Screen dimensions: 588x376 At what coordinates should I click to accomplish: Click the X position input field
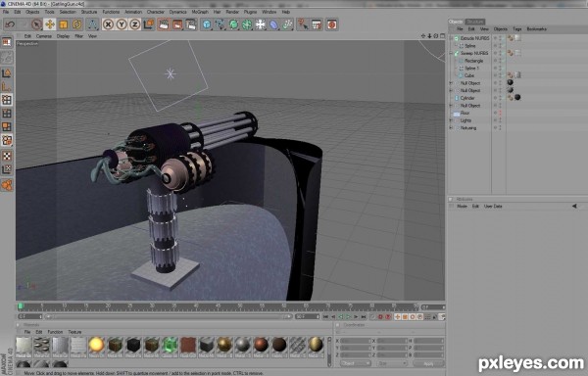[356, 341]
